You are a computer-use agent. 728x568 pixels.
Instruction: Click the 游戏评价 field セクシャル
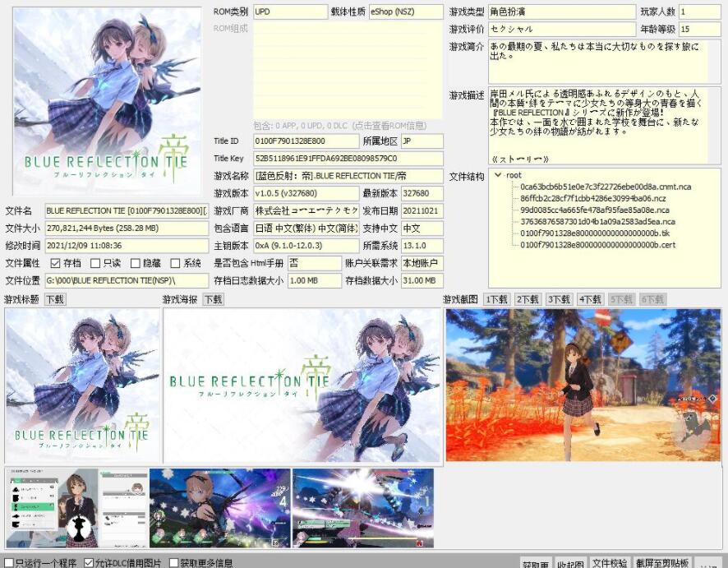pyautogui.click(x=562, y=30)
